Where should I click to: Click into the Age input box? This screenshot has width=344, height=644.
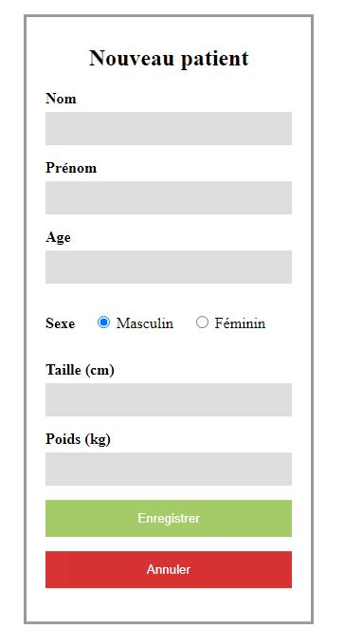(x=169, y=267)
